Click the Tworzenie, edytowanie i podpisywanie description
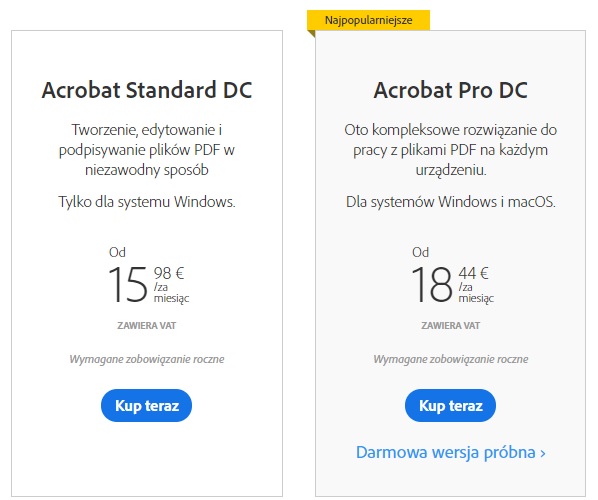The width and height of the screenshot is (598, 500). [x=147, y=150]
